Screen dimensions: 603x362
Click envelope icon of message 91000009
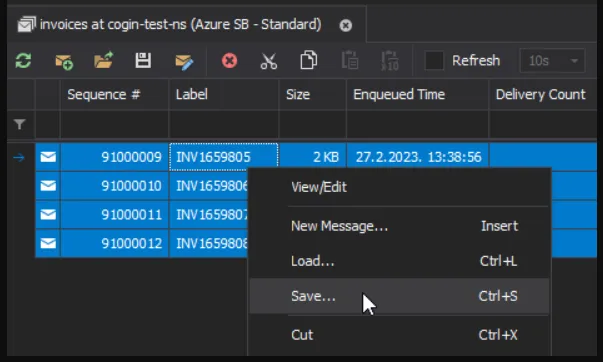tap(48, 157)
